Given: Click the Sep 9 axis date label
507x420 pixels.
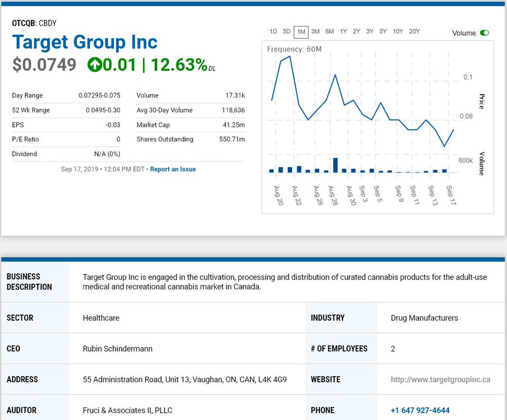Looking at the screenshot, I should (399, 193).
